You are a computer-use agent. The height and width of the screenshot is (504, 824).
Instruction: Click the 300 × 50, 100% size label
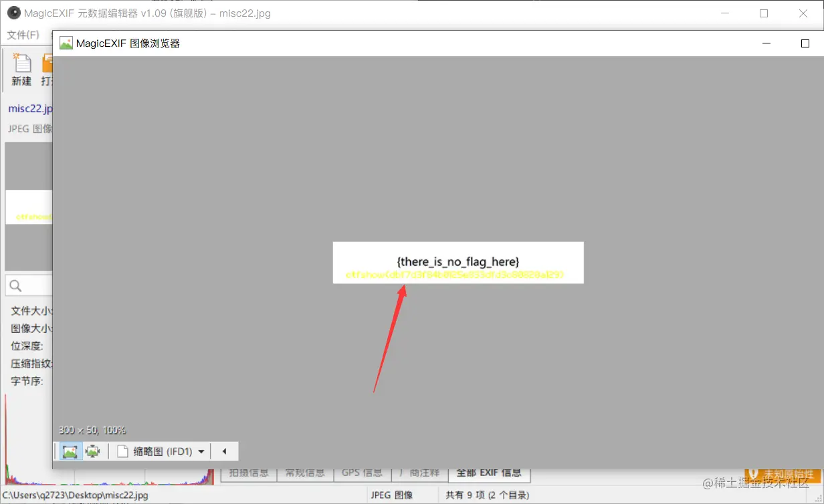(92, 430)
